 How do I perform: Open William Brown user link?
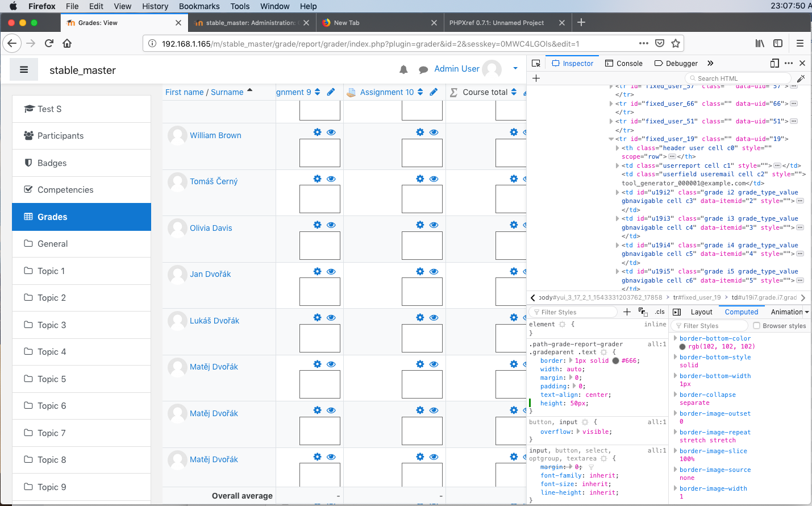(215, 135)
